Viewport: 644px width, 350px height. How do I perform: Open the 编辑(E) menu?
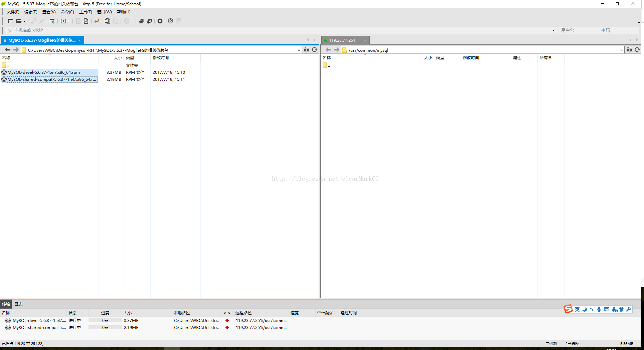[31, 12]
